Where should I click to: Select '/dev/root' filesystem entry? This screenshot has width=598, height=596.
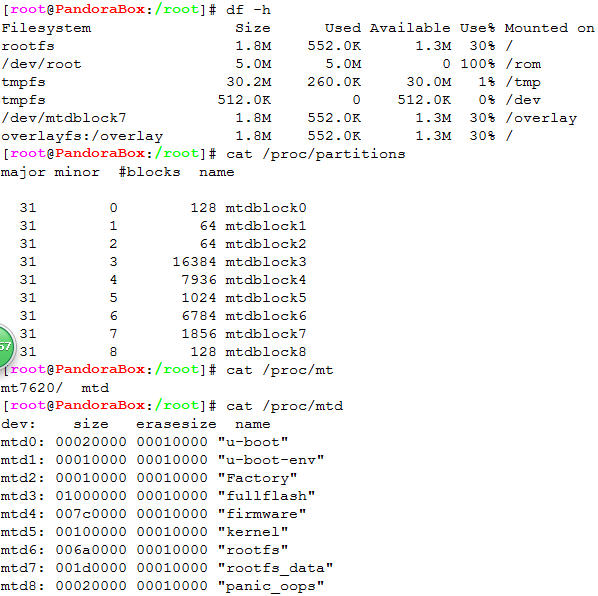(42, 64)
